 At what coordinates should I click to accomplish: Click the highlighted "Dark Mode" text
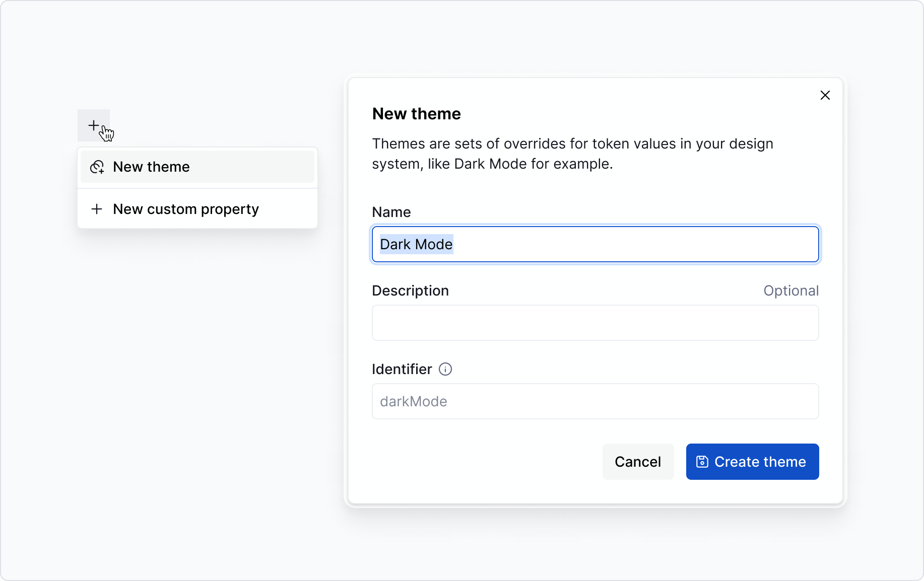tap(416, 244)
